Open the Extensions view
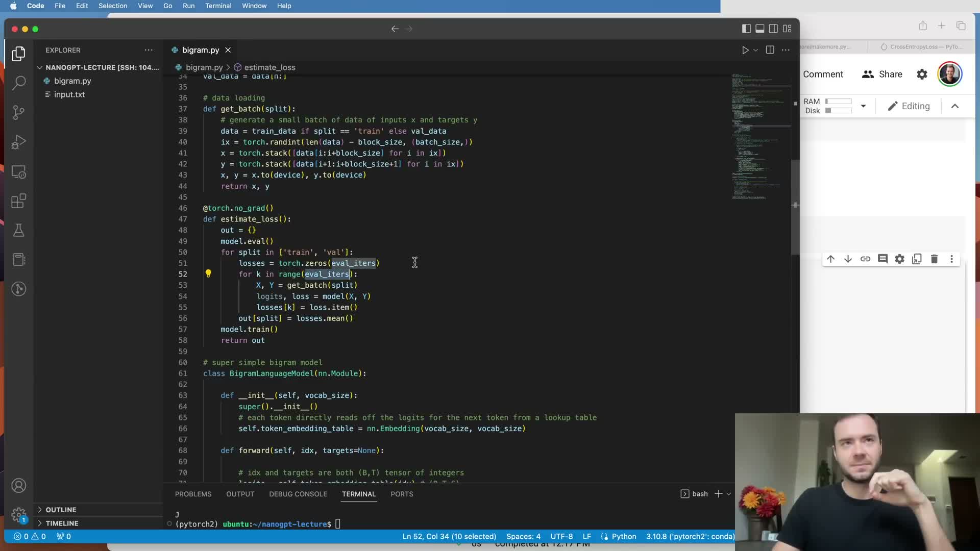This screenshot has height=551, width=980. pos(19,201)
